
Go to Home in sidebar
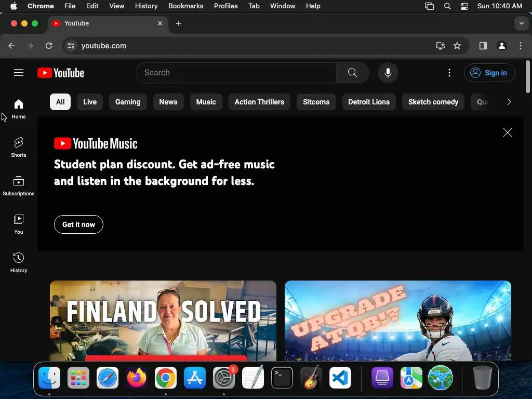click(x=19, y=109)
